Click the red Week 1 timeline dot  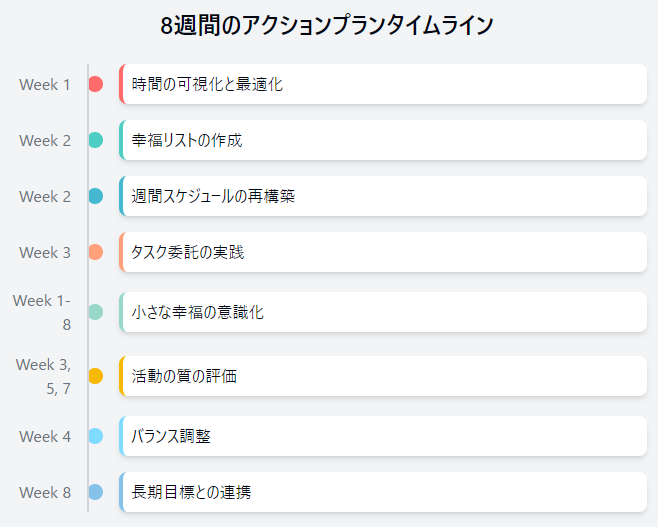click(96, 84)
